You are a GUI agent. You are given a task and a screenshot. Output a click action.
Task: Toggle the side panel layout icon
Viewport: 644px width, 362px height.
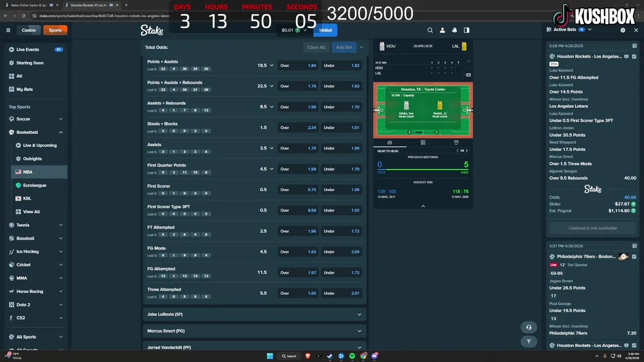coord(466,30)
